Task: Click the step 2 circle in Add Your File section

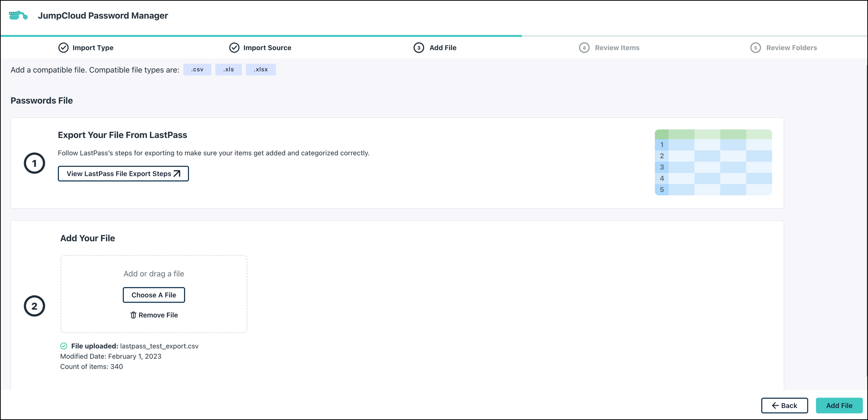Action: click(x=35, y=305)
